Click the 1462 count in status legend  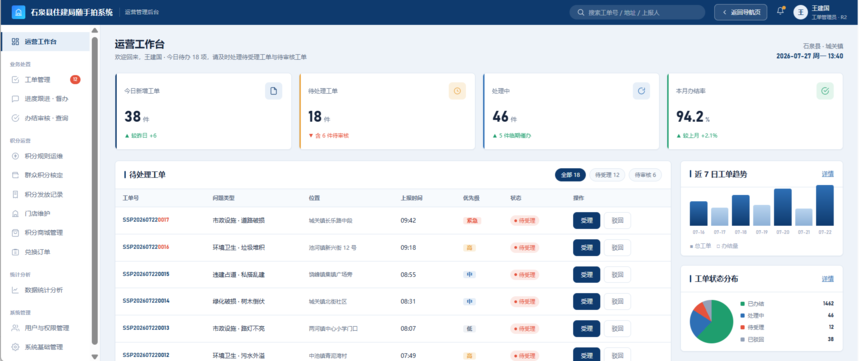pyautogui.click(x=828, y=303)
